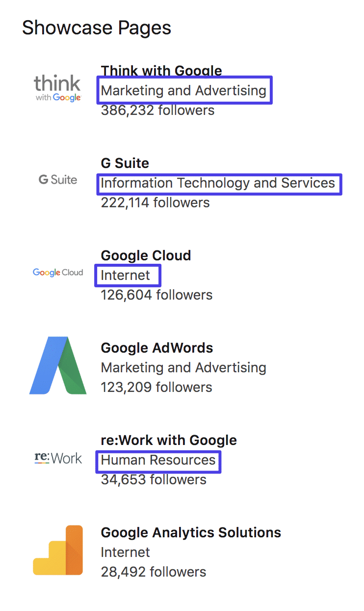Click the Think with Google logo
This screenshot has height=611, width=364.
tap(57, 88)
